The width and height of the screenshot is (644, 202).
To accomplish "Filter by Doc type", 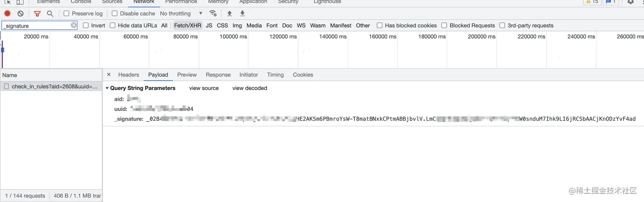I will point(287,26).
